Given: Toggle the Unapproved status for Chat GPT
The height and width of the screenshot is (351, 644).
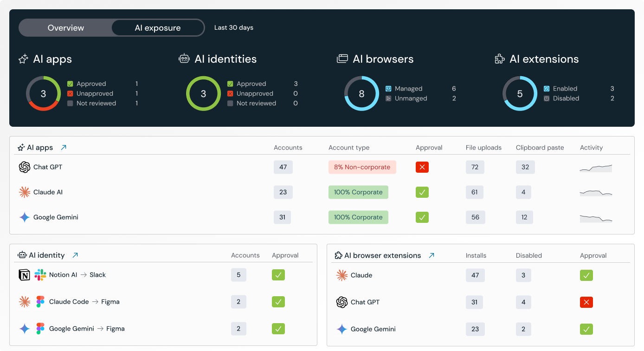Looking at the screenshot, I should pyautogui.click(x=422, y=167).
